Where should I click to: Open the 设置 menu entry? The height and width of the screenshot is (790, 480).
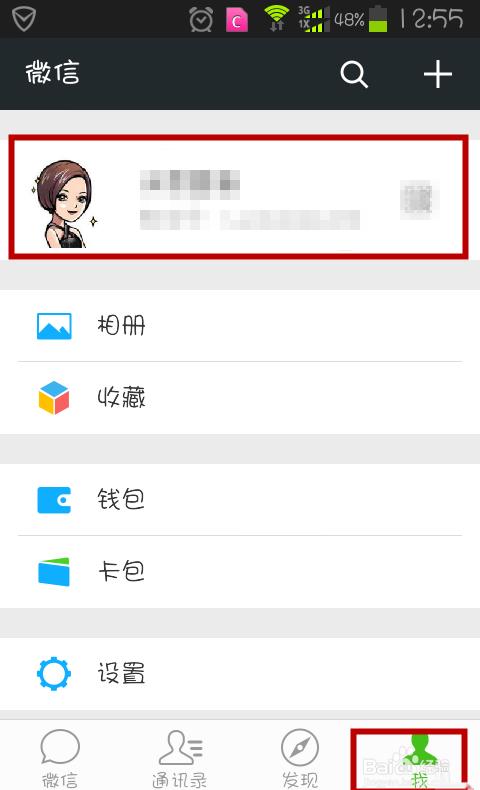[240, 674]
